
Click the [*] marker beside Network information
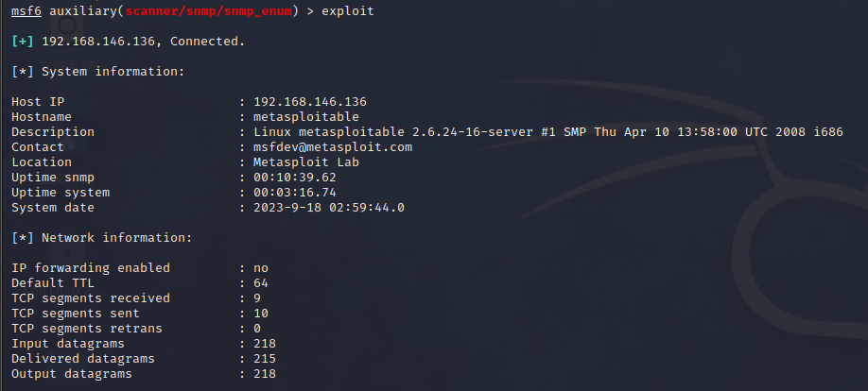(22, 238)
